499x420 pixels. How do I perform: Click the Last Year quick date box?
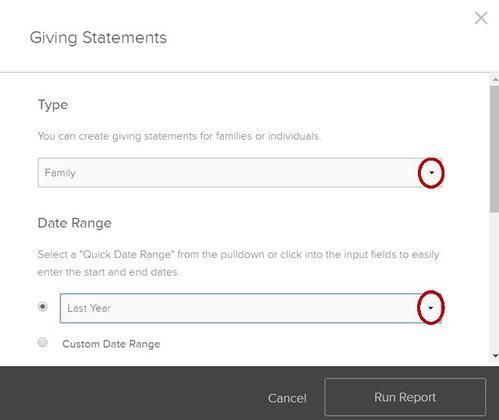pyautogui.click(x=251, y=308)
